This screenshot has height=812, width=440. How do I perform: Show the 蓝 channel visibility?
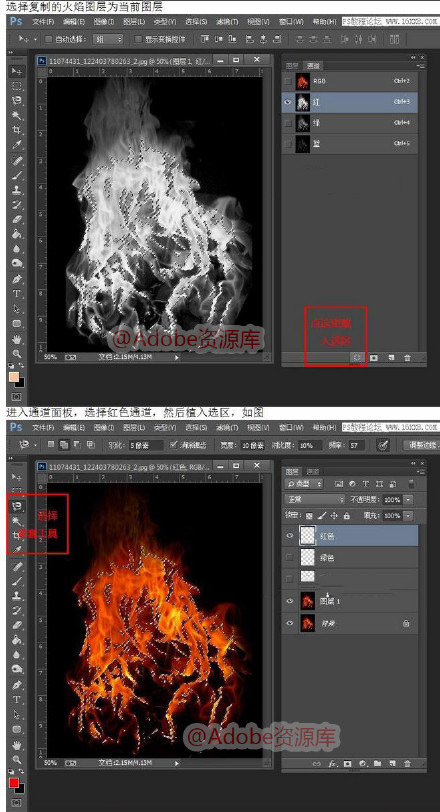(x=289, y=144)
